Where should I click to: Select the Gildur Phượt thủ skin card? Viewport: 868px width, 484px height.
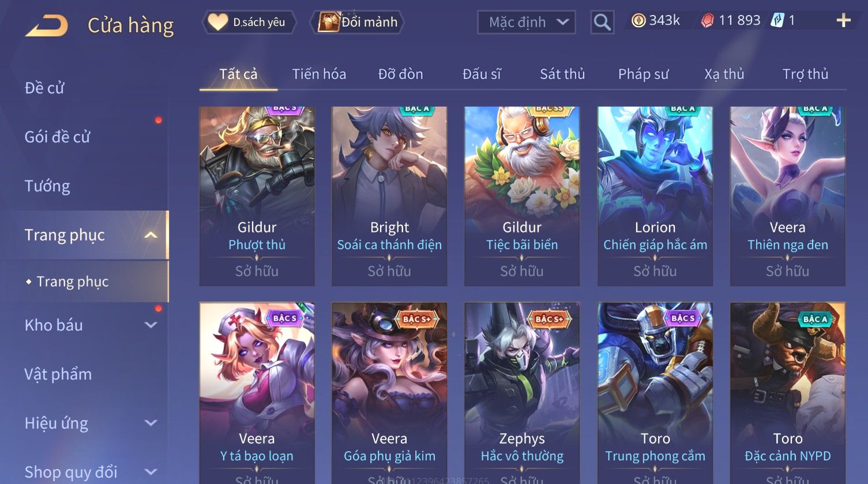point(257,196)
